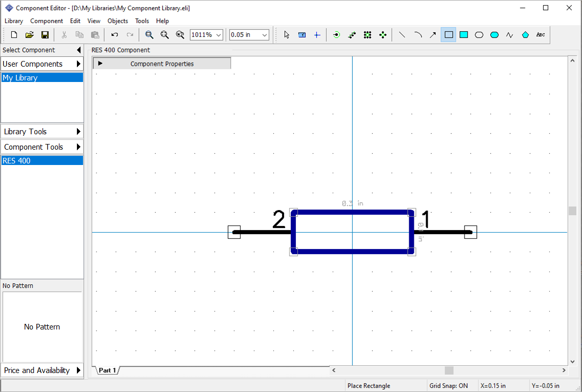Open the View menu
Screen dimensions: 582x392
94,21
